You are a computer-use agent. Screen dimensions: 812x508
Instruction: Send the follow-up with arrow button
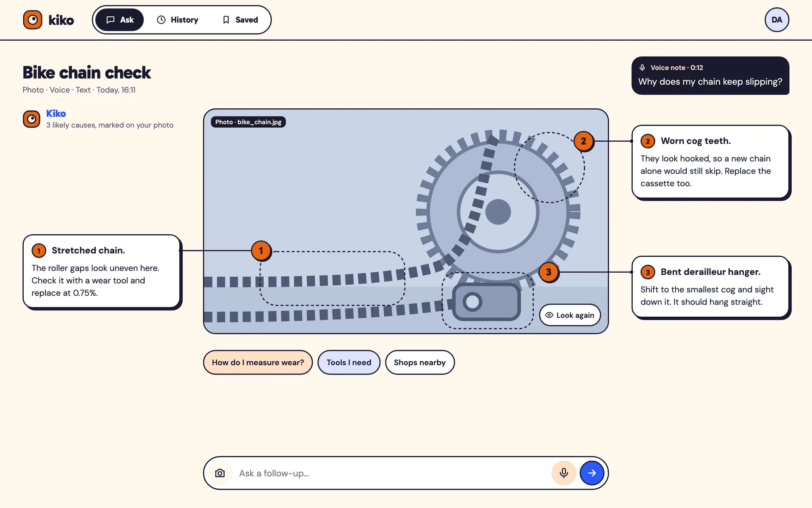592,473
